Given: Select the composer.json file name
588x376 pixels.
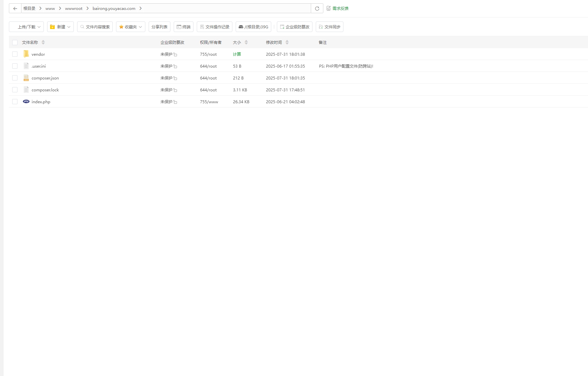Looking at the screenshot, I should click(x=45, y=78).
